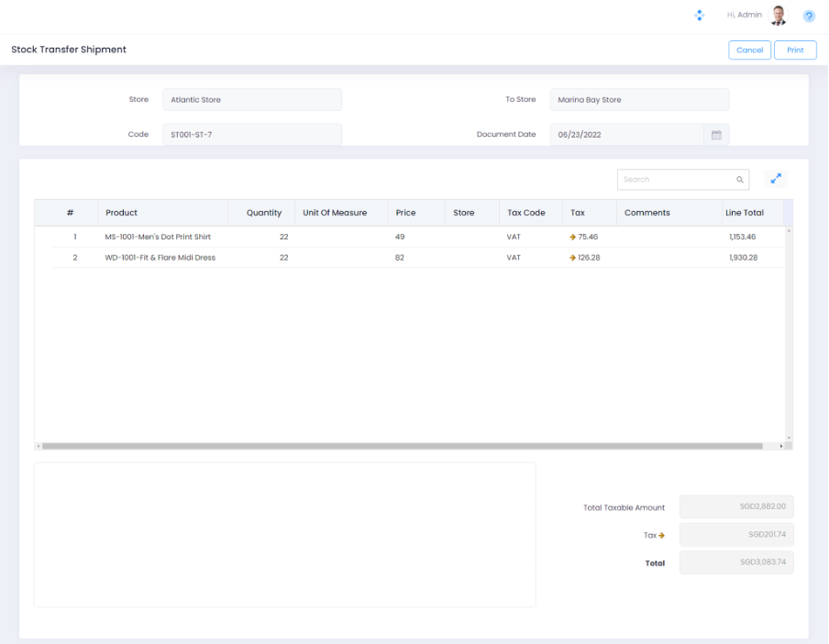Sort by the Quantity column header

(264, 213)
